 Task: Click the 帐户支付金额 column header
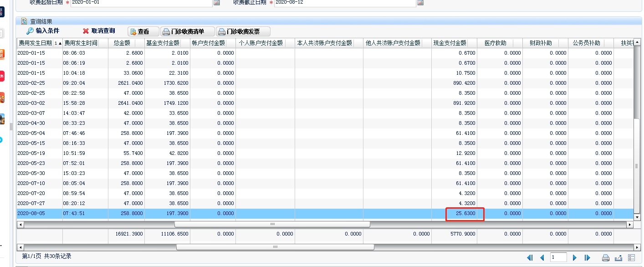(x=213, y=43)
